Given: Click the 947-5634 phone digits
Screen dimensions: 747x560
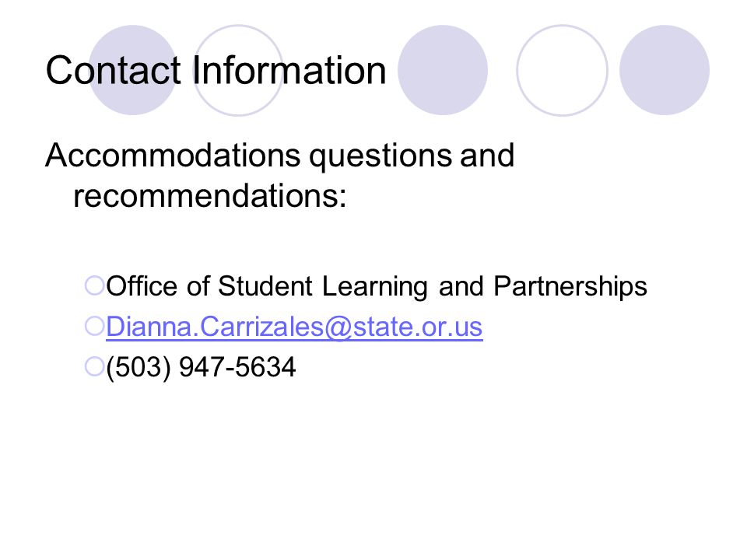Looking at the screenshot, I should (237, 367).
